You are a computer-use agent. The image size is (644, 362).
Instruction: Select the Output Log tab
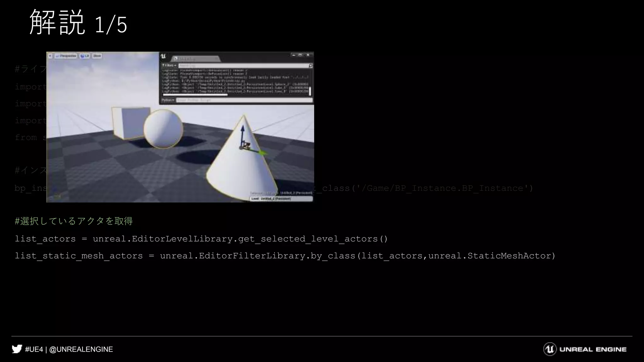point(196,59)
